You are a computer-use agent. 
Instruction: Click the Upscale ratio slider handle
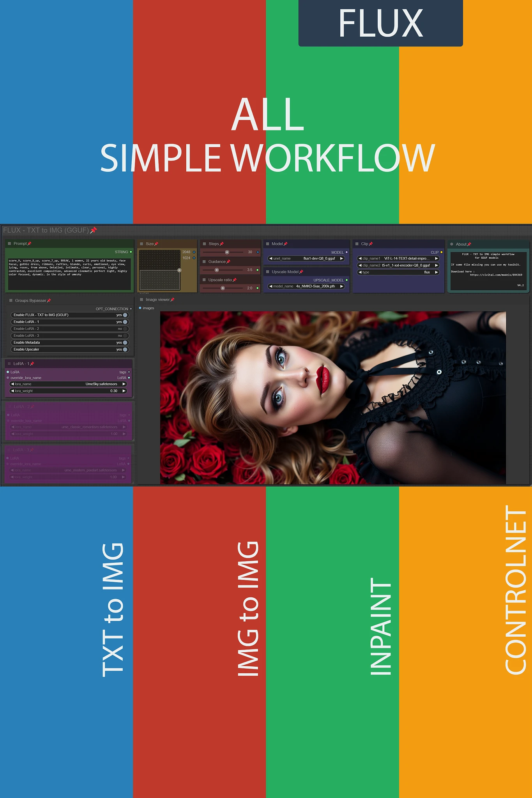[223, 288]
